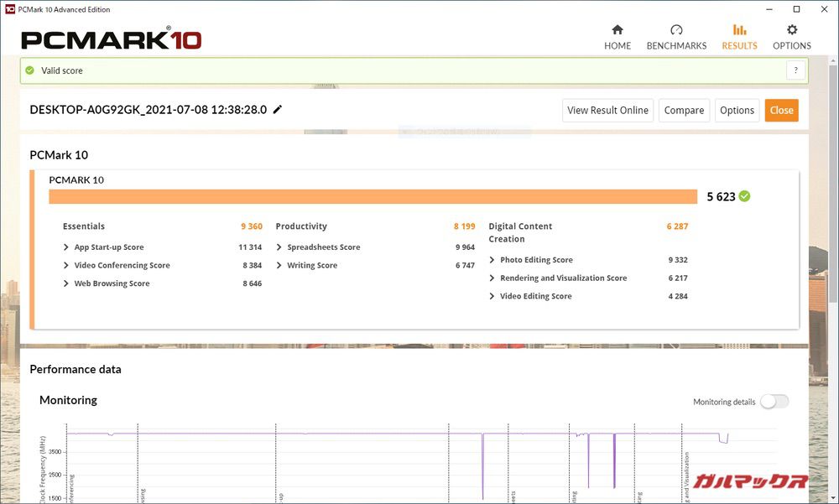This screenshot has width=839, height=504.
Task: Click the Home house icon
Action: 618,30
